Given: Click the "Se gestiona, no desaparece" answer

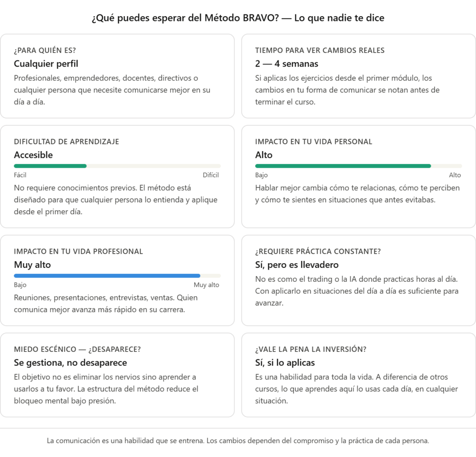Looking at the screenshot, I should (70, 363).
